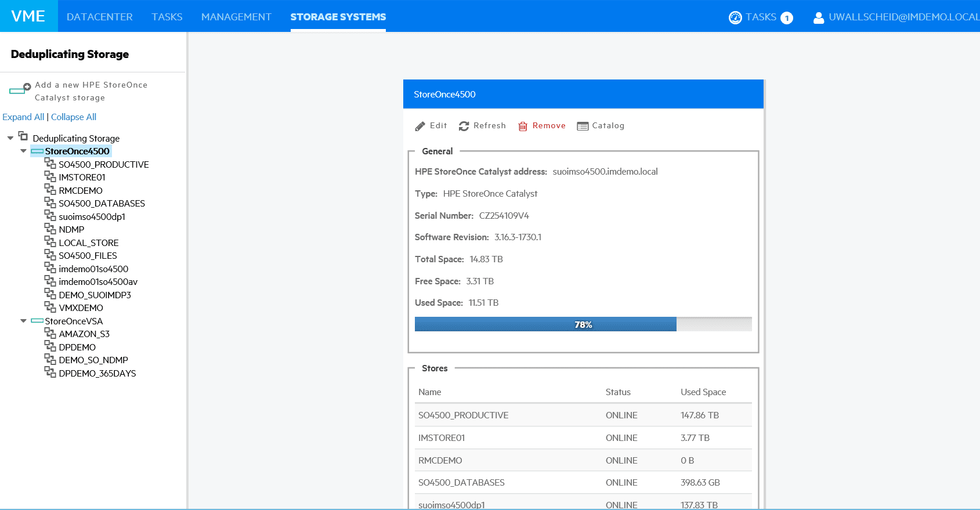
Task: Click the Catalog button label
Action: [x=608, y=125]
